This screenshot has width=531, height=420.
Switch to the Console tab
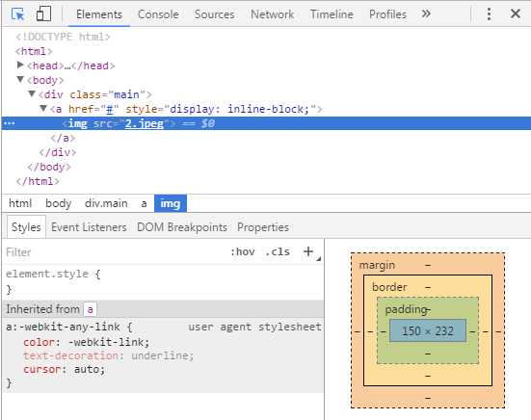pos(158,14)
